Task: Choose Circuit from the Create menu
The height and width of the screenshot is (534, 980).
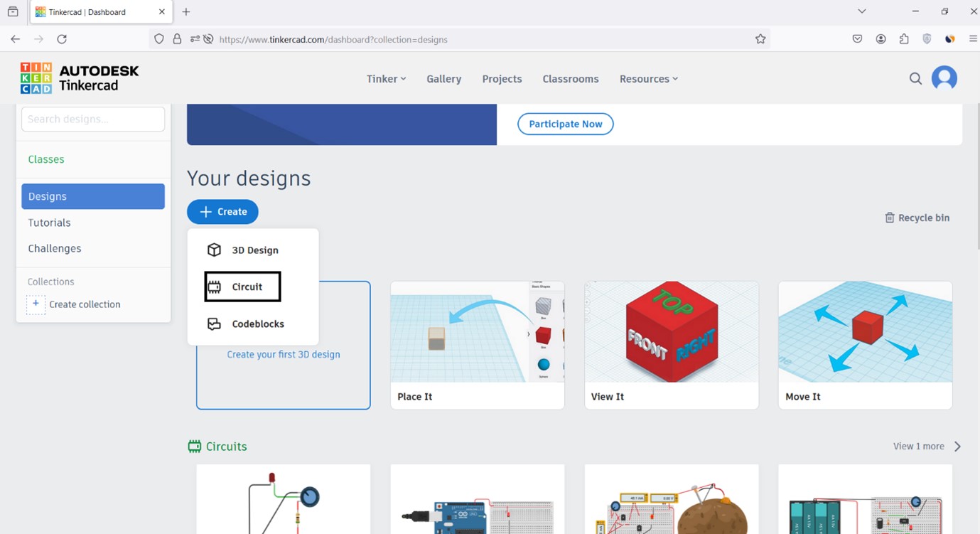Action: 243,287
